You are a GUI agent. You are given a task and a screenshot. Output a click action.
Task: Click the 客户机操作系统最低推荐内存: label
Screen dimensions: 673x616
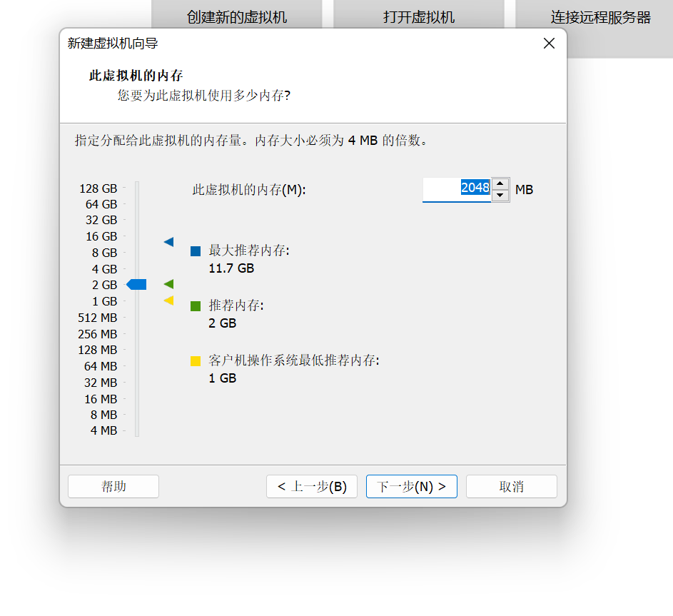coord(294,360)
